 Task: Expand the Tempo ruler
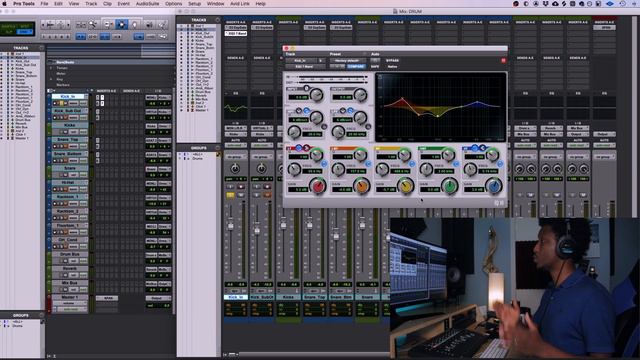51,68
